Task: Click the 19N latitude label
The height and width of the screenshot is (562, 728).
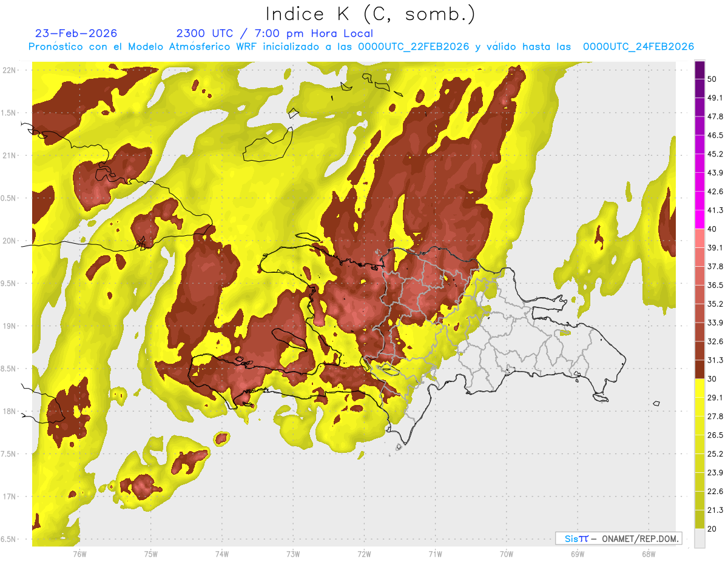Action: click(x=8, y=326)
